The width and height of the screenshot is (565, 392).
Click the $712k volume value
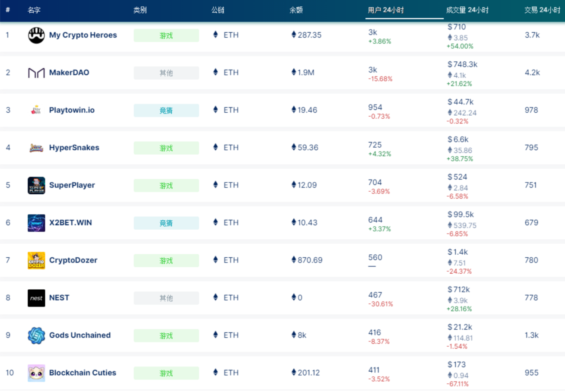(459, 290)
